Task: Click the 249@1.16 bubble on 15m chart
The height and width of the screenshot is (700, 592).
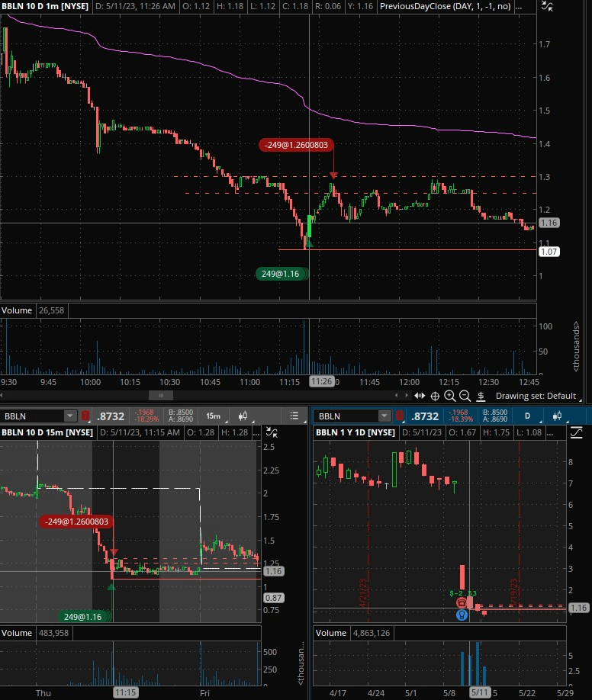Action: point(82,617)
